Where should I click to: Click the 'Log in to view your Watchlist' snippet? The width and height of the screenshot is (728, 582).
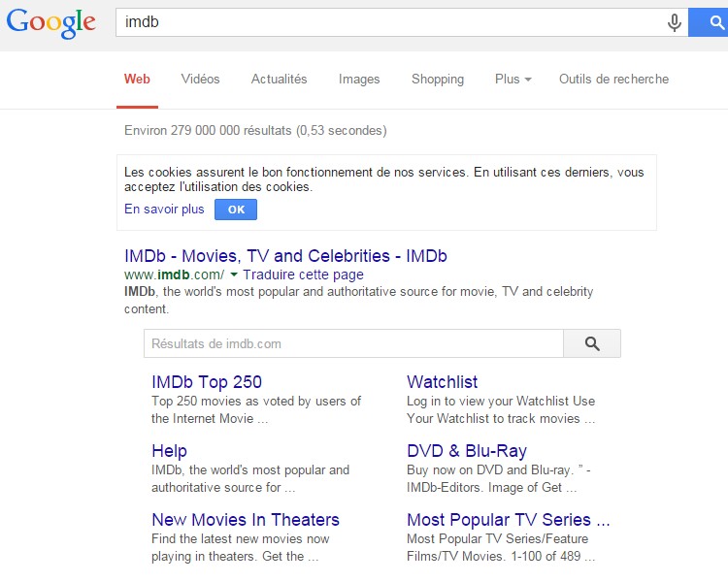[x=501, y=409]
